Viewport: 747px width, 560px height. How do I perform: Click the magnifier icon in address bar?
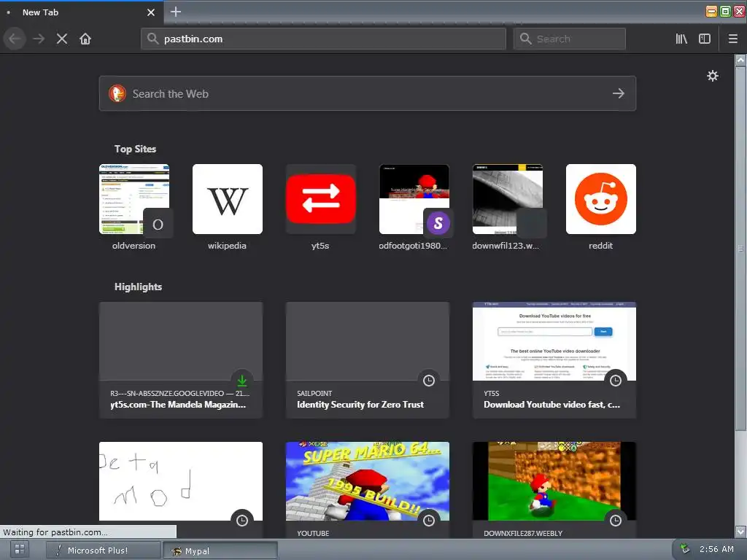tap(152, 39)
